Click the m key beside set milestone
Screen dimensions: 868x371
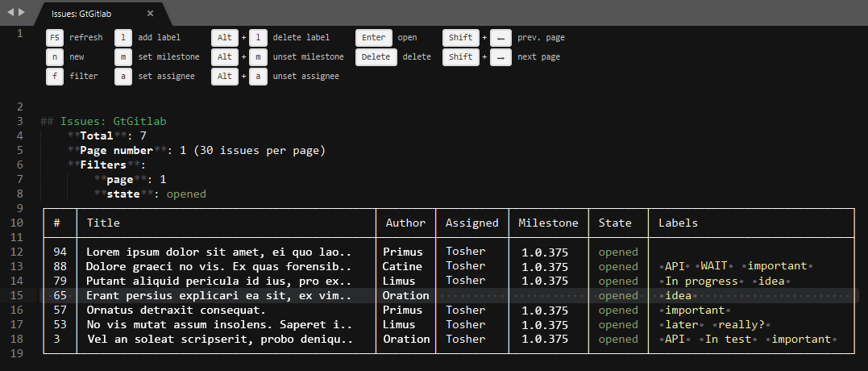tap(123, 57)
